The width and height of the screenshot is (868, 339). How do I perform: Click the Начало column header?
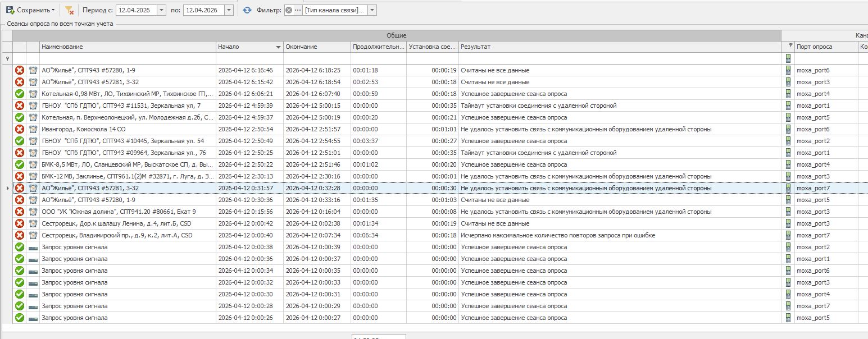(247, 47)
